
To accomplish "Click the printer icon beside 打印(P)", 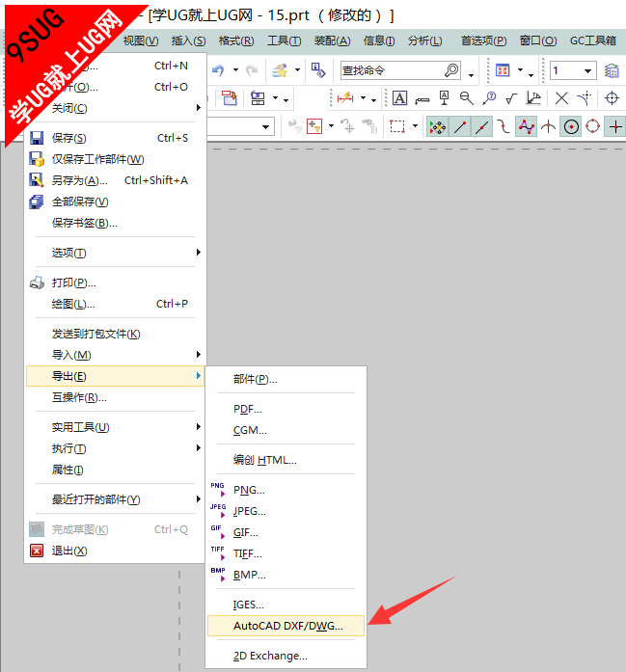I will pyautogui.click(x=37, y=282).
